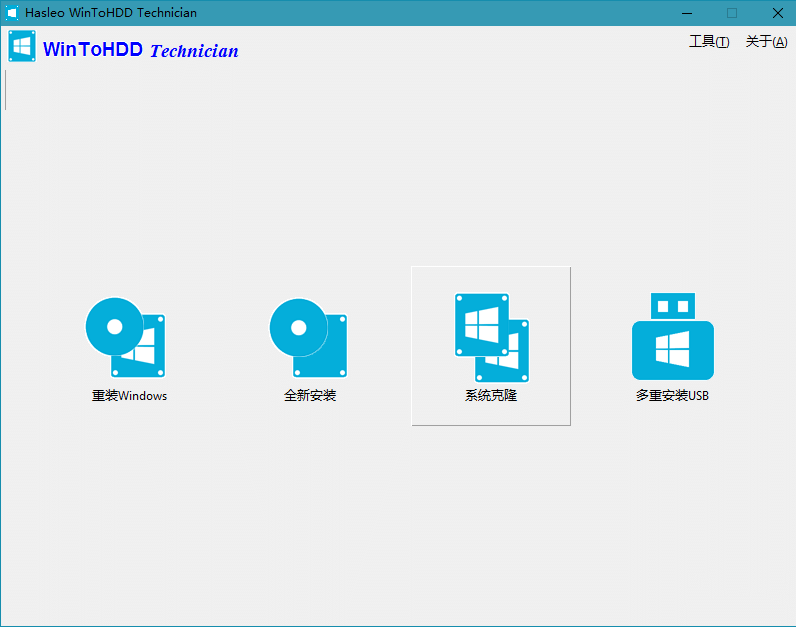
Task: Click the Multi-Installation USB drive icon
Action: [x=672, y=337]
